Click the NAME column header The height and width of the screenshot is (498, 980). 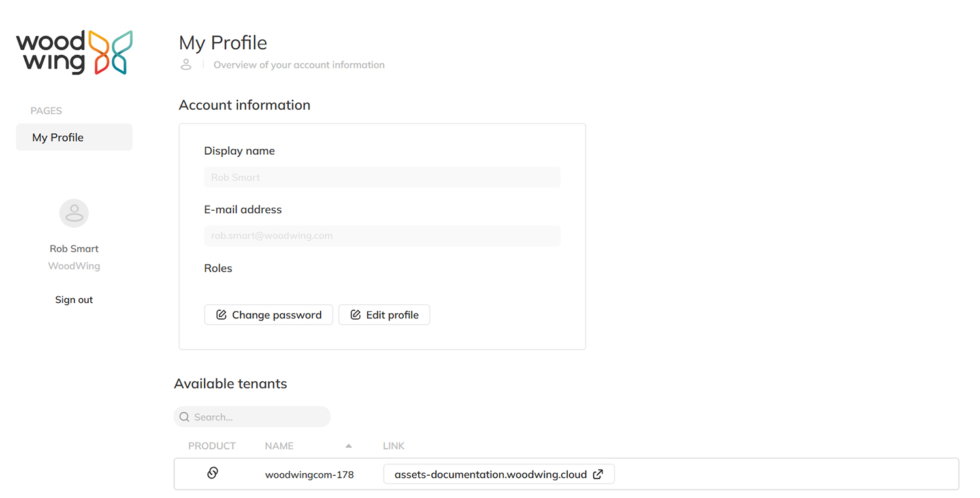pos(279,446)
